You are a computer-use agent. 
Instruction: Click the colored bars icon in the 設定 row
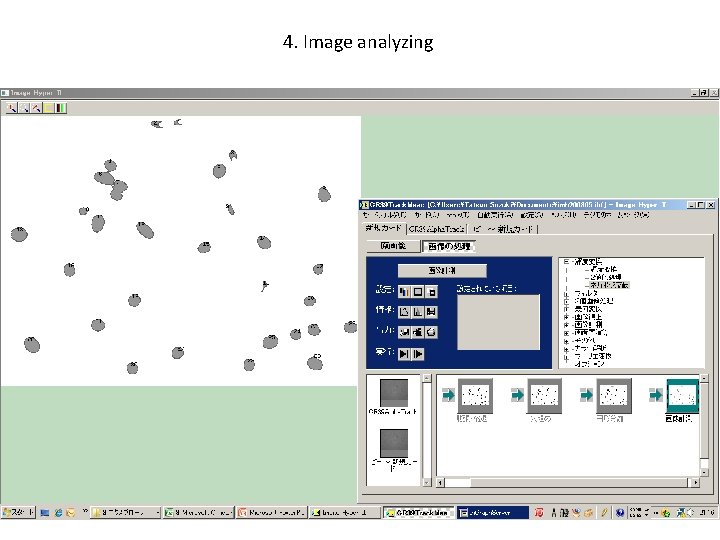click(x=405, y=292)
